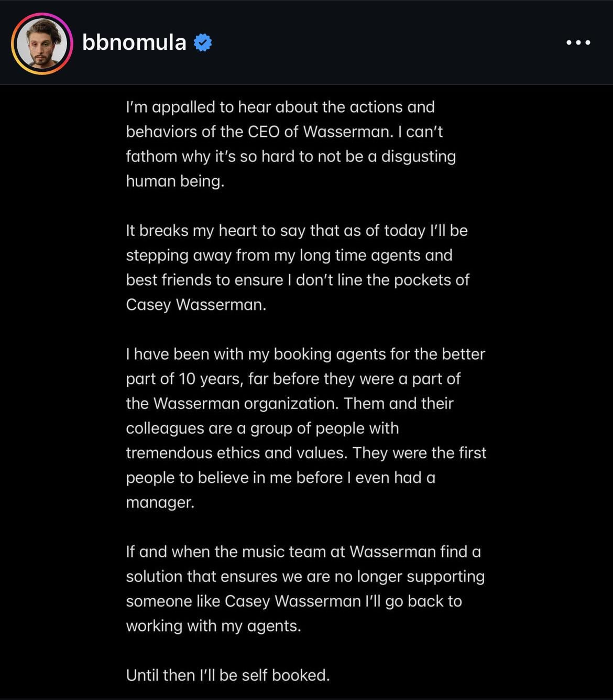Click the single word "manager."
The image size is (613, 700).
click(160, 502)
